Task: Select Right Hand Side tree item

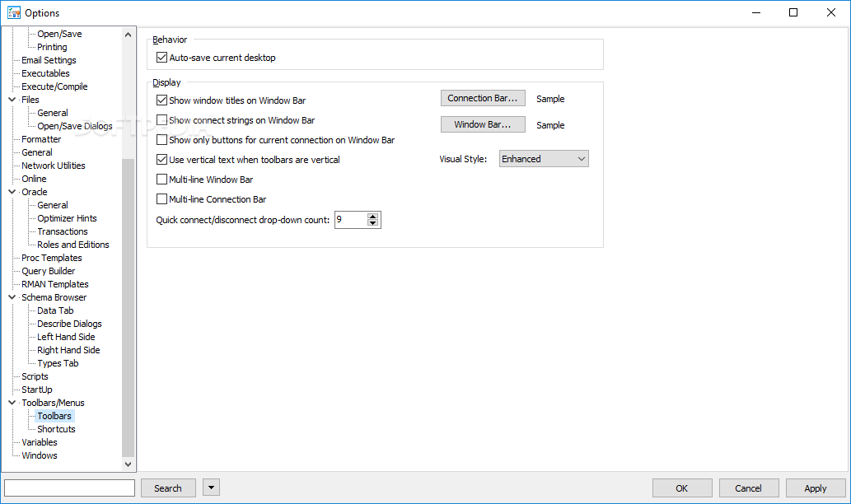Action: [x=68, y=350]
